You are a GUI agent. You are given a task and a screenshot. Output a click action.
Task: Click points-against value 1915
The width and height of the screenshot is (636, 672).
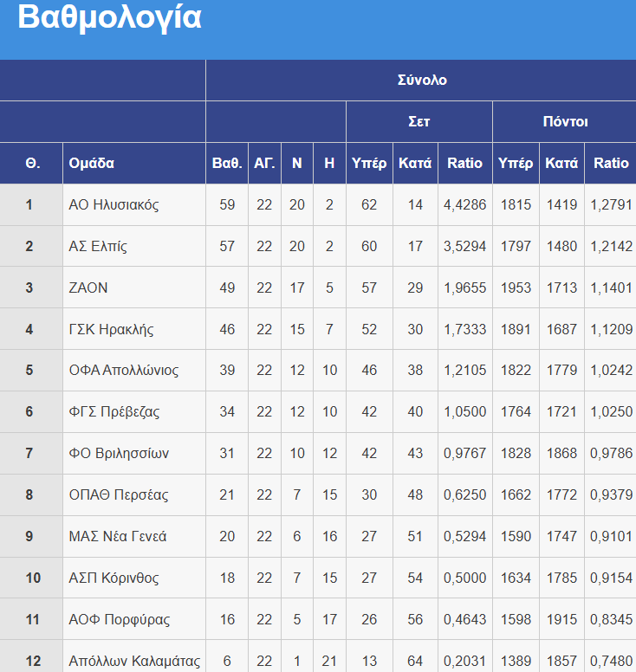click(x=561, y=620)
